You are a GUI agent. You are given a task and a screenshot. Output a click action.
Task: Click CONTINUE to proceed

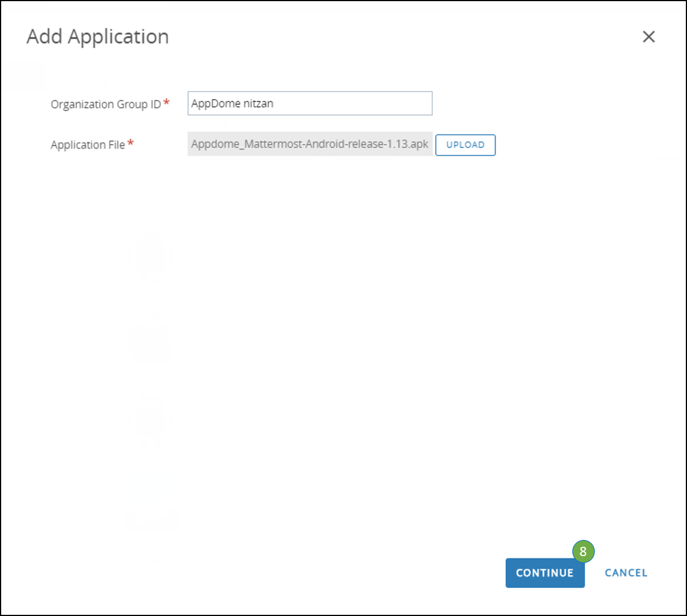pos(545,573)
